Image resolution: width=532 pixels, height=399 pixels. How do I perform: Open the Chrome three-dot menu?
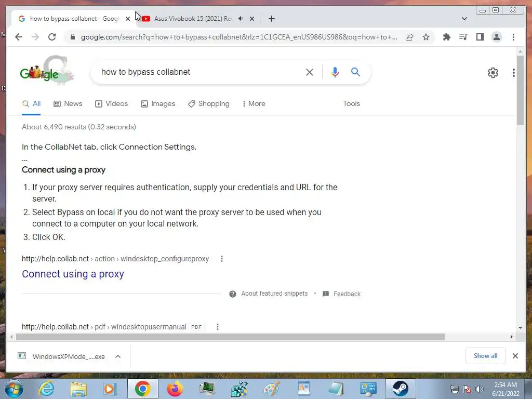point(513,37)
